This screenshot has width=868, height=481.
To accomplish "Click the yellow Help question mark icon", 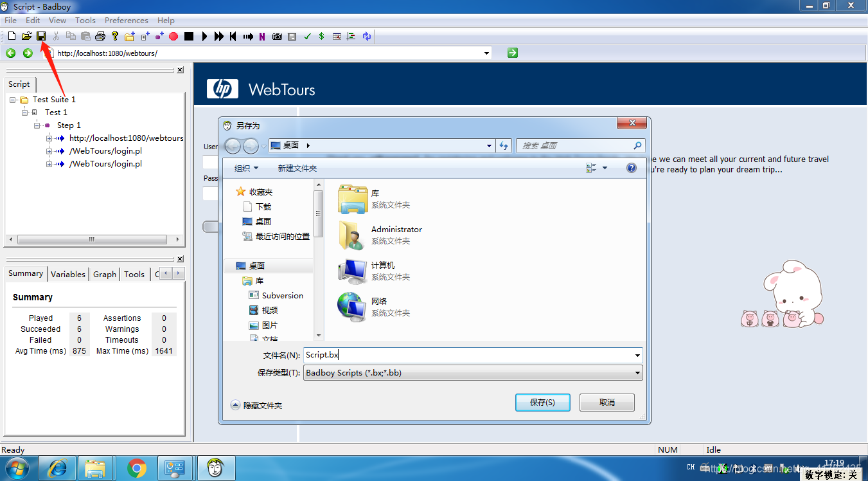I will click(x=115, y=36).
